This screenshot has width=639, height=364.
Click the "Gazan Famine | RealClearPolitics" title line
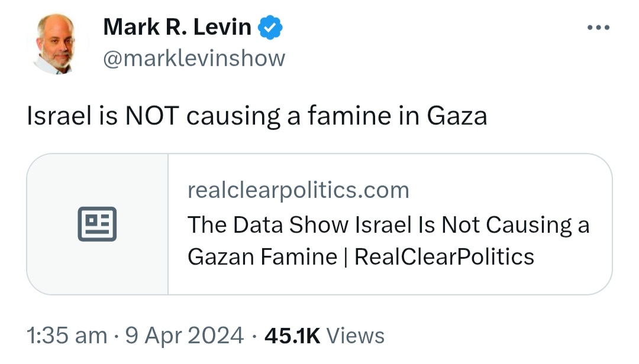click(x=361, y=257)
